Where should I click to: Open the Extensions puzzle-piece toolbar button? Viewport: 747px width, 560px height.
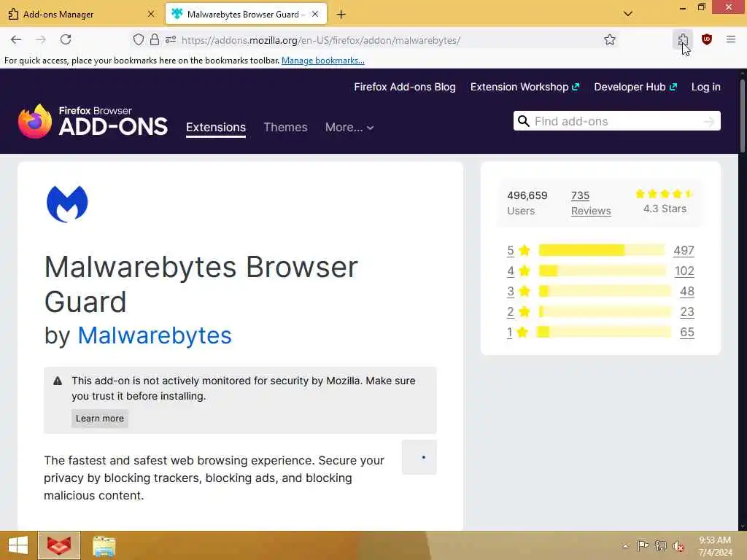click(x=683, y=40)
